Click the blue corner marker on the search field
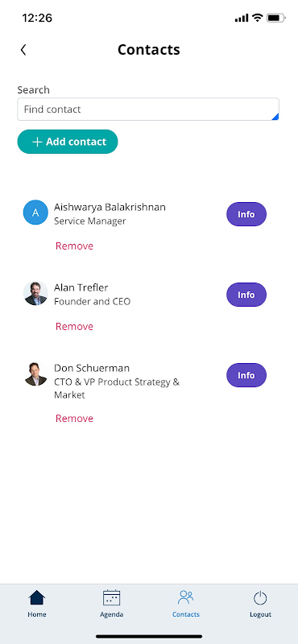The width and height of the screenshot is (298, 644). 275,117
